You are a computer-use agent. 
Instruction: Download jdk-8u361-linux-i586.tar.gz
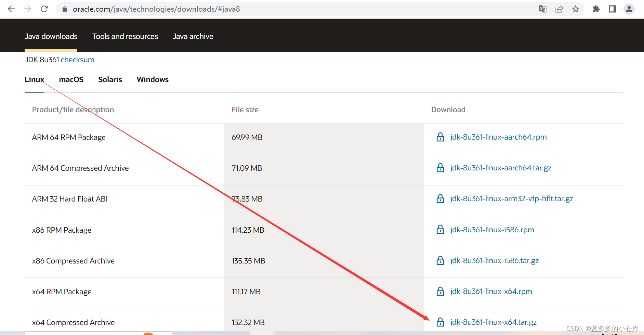(x=495, y=260)
